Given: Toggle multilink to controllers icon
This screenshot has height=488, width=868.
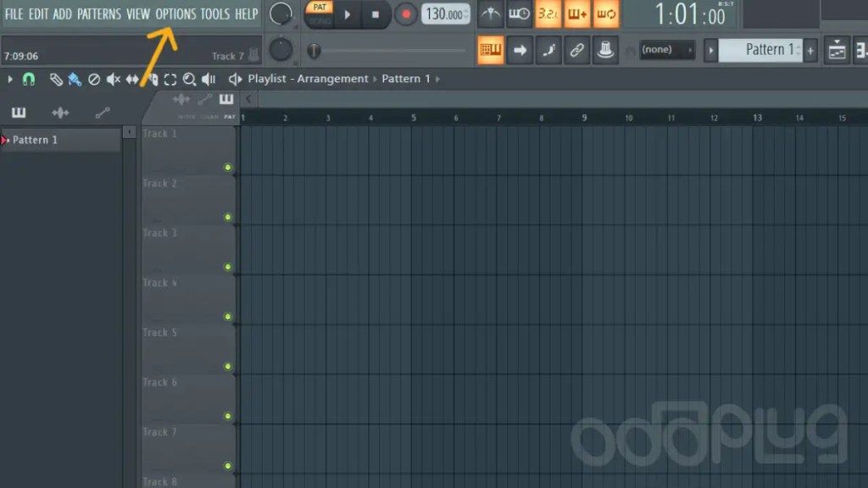Looking at the screenshot, I should click(576, 50).
